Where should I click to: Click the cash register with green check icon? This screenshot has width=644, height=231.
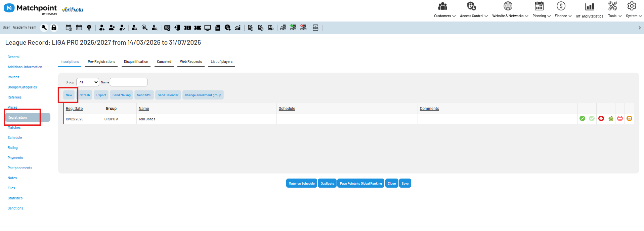(x=293, y=28)
